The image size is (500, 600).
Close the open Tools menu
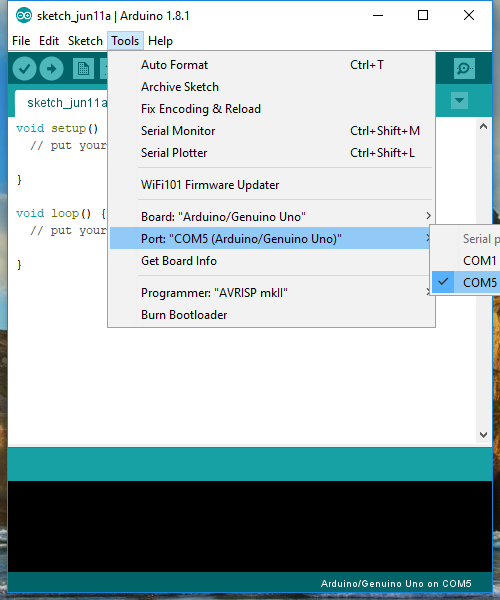coord(125,41)
